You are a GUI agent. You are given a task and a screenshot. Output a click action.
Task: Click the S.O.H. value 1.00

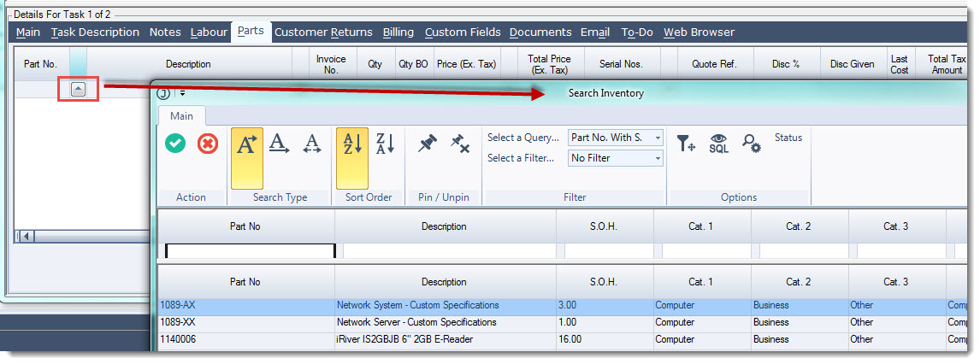coord(568,322)
